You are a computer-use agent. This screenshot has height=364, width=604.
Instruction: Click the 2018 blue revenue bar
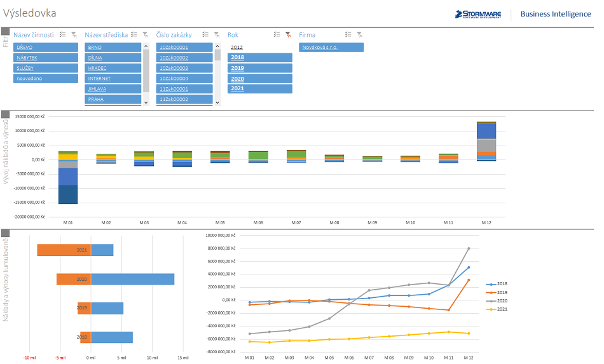point(112,337)
